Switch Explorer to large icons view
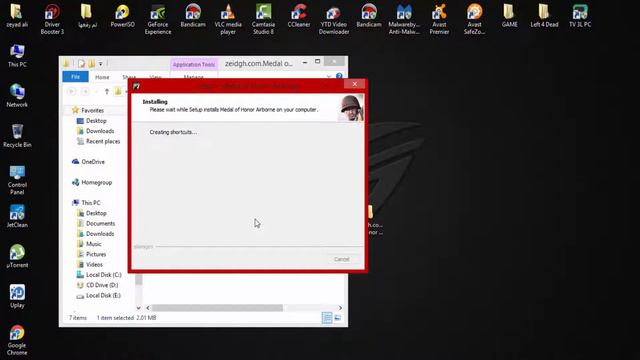 click(338, 318)
